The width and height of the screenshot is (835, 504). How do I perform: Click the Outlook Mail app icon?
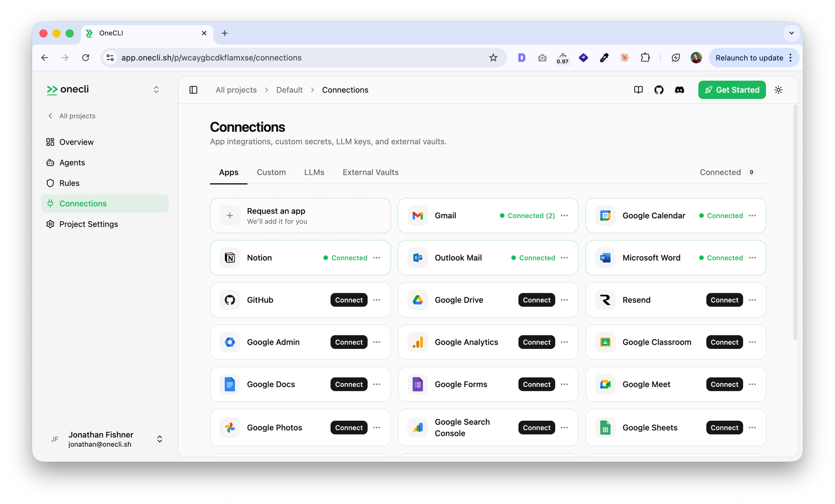417,258
